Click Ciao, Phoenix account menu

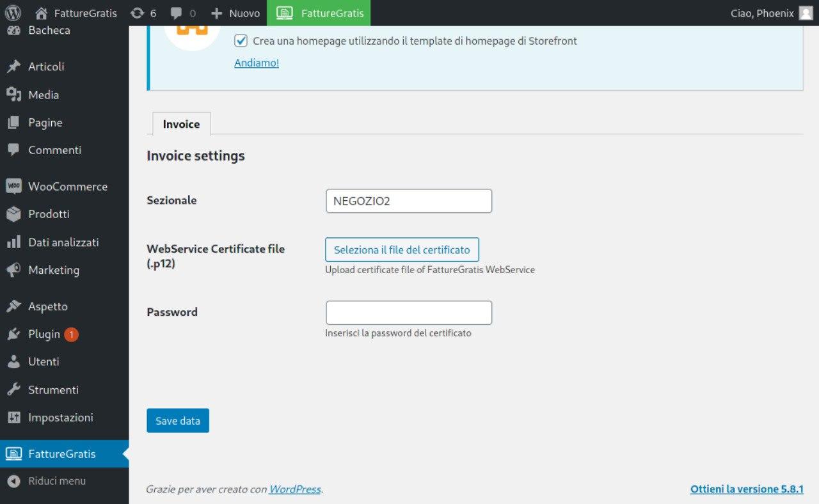pyautogui.click(x=772, y=13)
